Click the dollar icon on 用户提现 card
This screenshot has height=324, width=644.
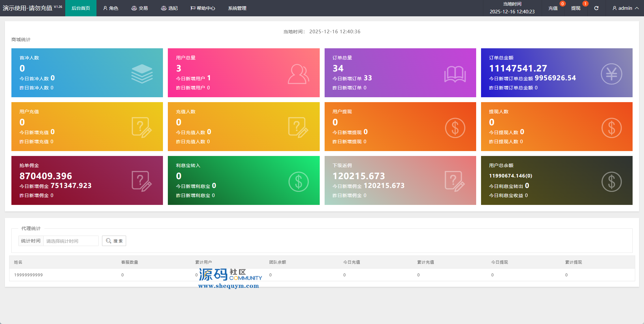(x=455, y=128)
